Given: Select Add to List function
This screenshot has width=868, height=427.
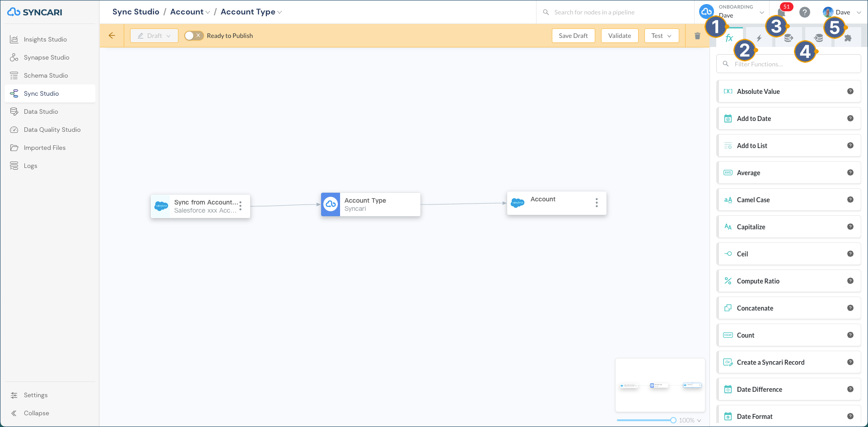Looking at the screenshot, I should coord(789,145).
